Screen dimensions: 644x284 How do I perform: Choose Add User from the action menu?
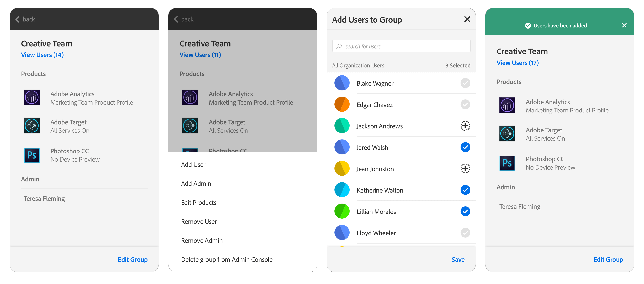point(193,165)
